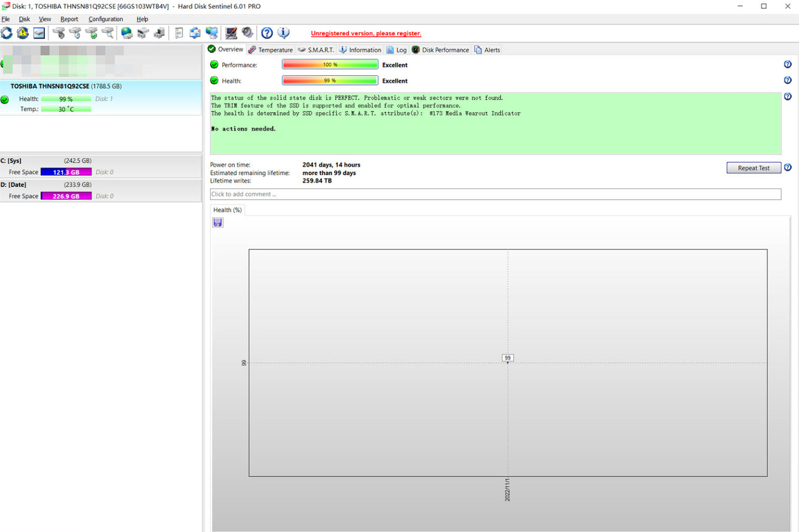799x532 pixels.
Task: Click the disk with magnifier surface test icon
Action: point(108,33)
